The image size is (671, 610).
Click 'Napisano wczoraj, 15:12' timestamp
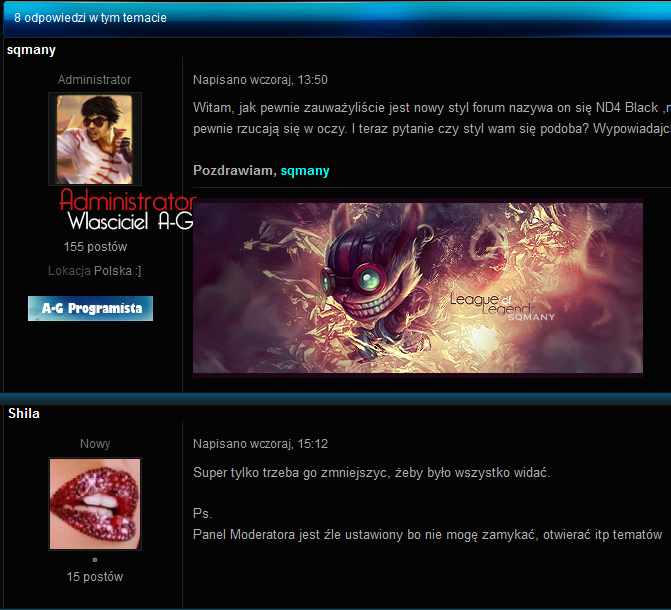[260, 444]
